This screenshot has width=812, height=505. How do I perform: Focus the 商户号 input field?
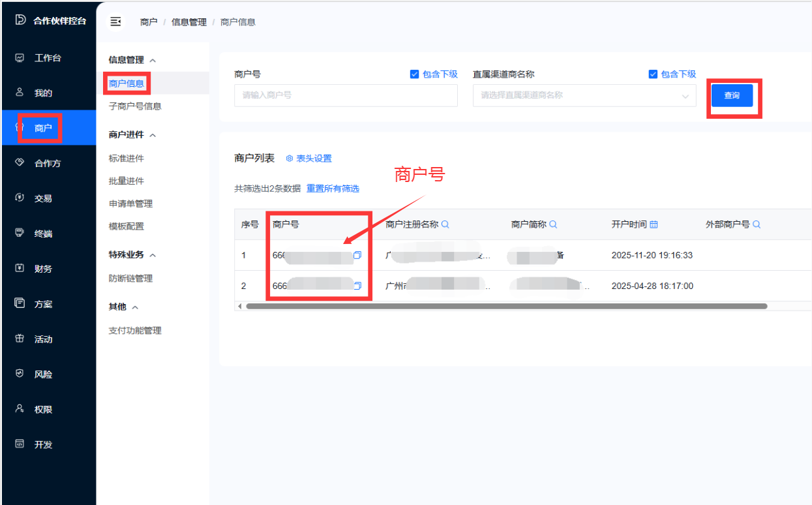346,95
